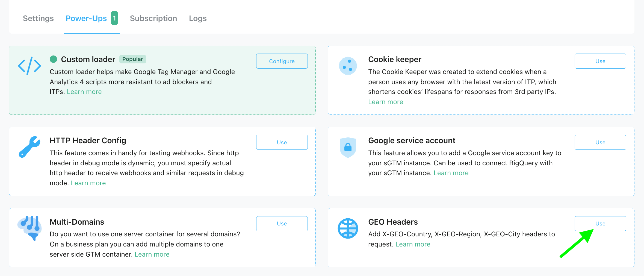Click Use on Multi-Domains
Viewport: 644px width, 276px height.
282,223
